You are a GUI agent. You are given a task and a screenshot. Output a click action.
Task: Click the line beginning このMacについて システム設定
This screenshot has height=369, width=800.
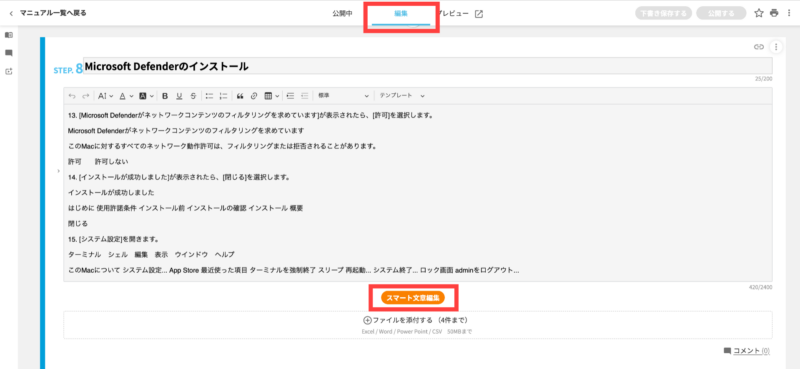pos(293,270)
